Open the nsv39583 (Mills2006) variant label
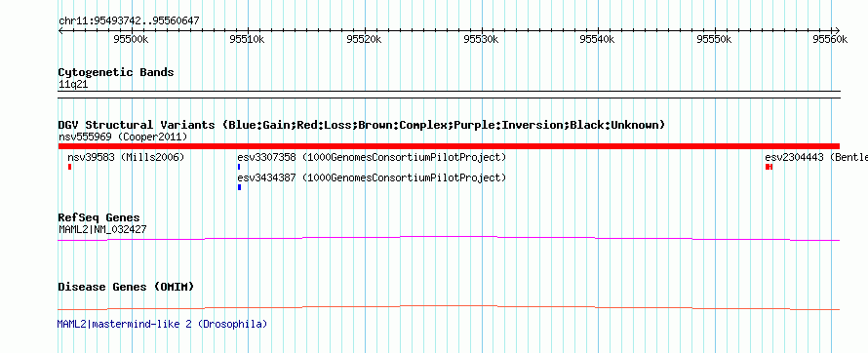This screenshot has height=353, width=868. tap(126, 158)
